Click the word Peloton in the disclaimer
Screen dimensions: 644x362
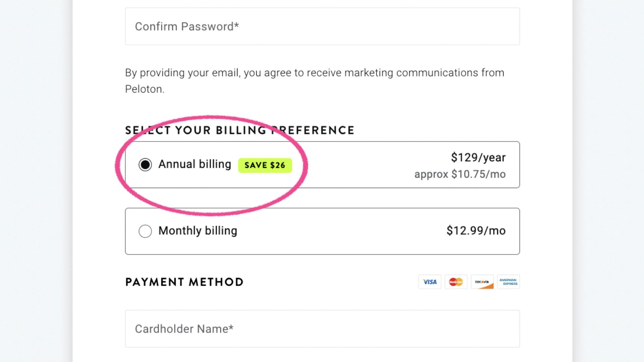tap(144, 89)
